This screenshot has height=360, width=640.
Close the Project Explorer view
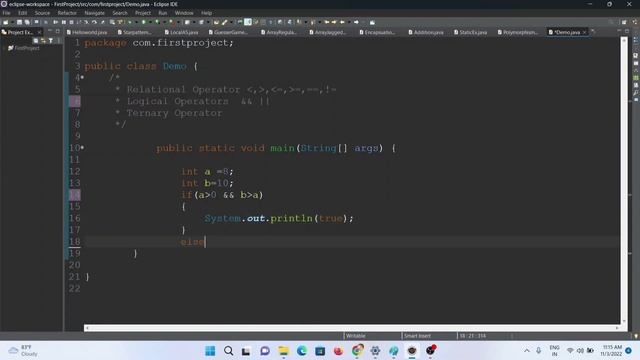(39, 32)
